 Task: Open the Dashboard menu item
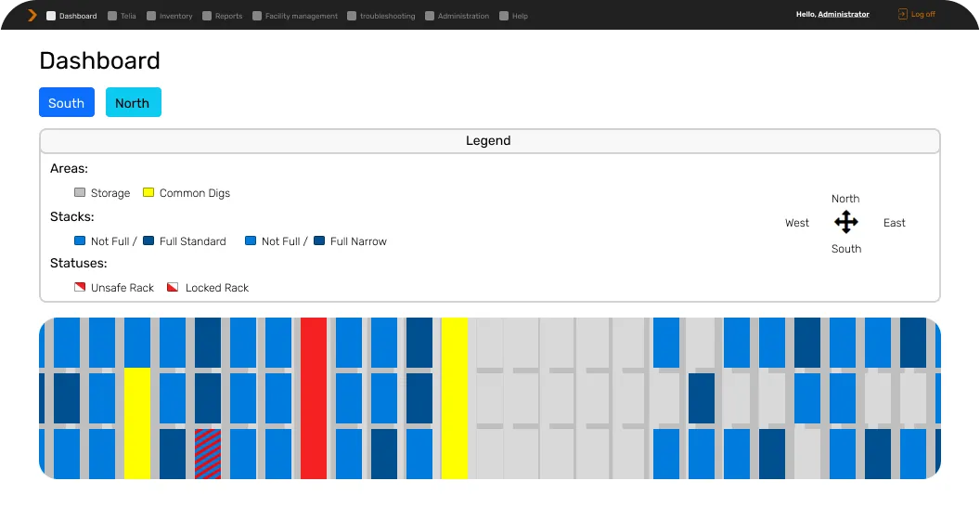(x=77, y=16)
